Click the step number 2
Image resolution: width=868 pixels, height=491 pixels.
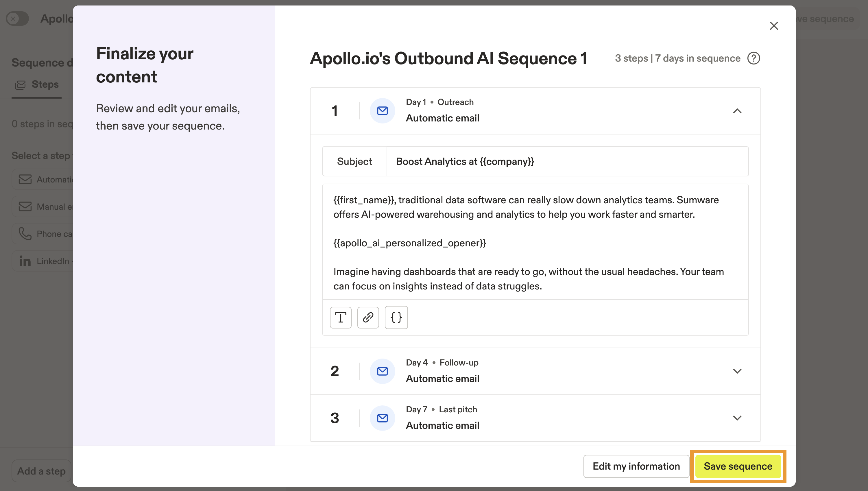[x=334, y=371]
